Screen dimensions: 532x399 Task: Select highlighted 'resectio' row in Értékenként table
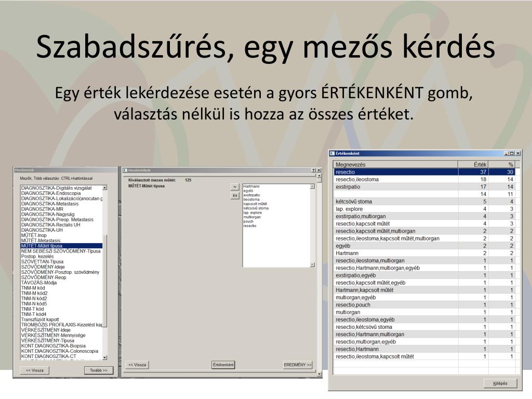[424, 172]
